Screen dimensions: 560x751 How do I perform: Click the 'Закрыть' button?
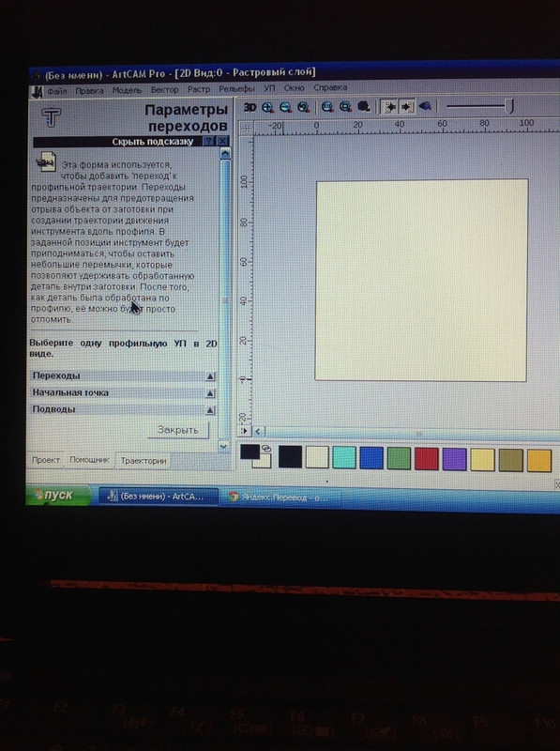click(178, 430)
